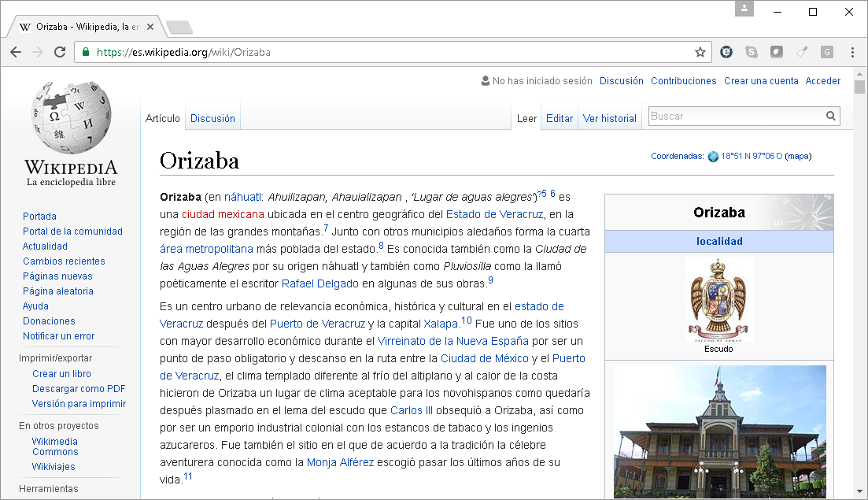
Task: Click Notificar un error
Action: click(x=59, y=336)
